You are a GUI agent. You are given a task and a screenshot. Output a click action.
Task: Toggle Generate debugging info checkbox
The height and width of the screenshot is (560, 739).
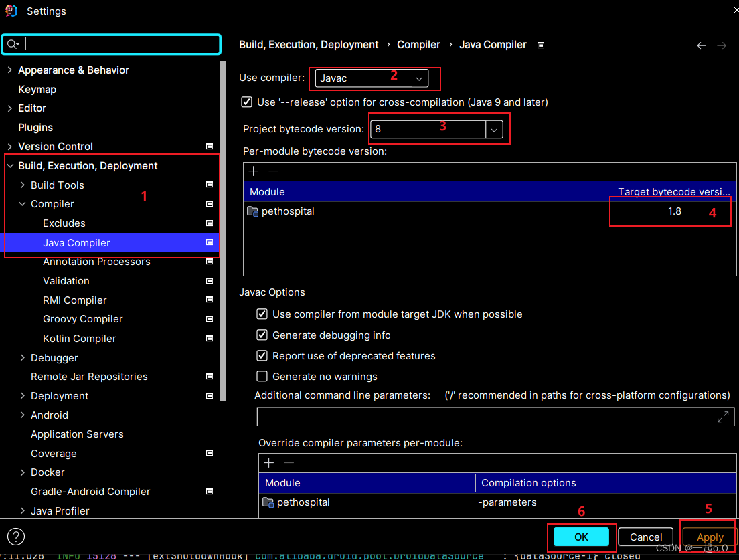point(262,335)
